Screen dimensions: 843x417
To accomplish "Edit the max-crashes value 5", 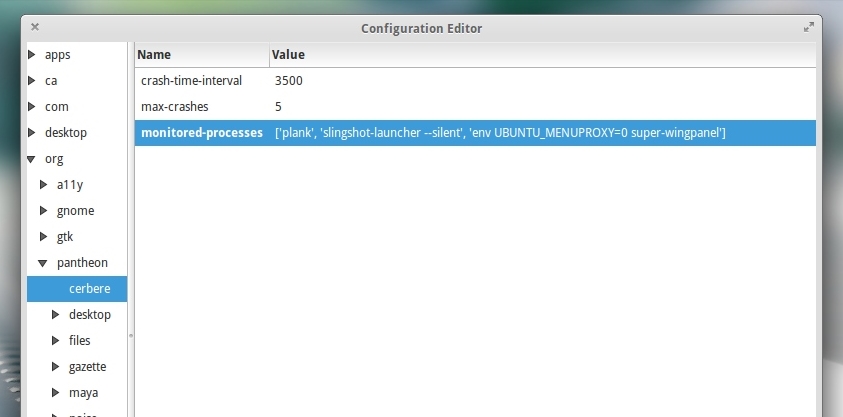I will pyautogui.click(x=278, y=106).
